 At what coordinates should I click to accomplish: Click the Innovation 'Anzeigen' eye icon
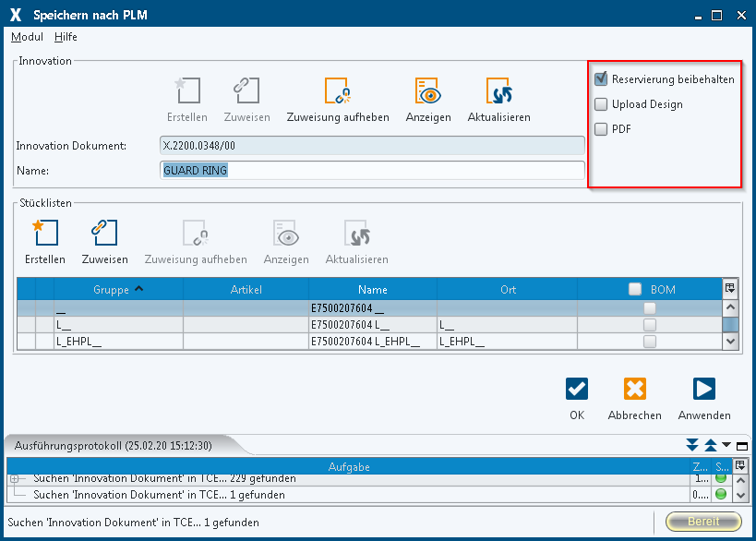tap(427, 90)
